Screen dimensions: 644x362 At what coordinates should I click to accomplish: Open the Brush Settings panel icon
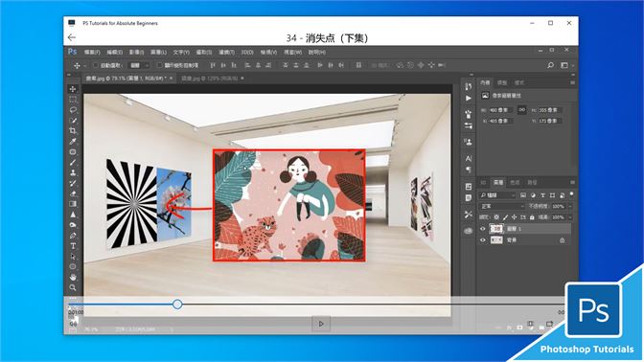click(469, 114)
